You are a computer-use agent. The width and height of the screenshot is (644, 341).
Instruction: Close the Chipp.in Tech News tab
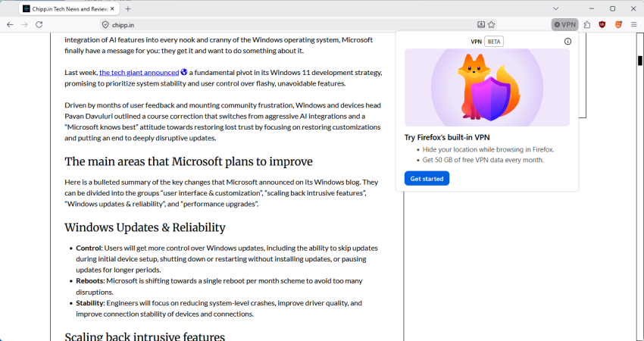(112, 8)
